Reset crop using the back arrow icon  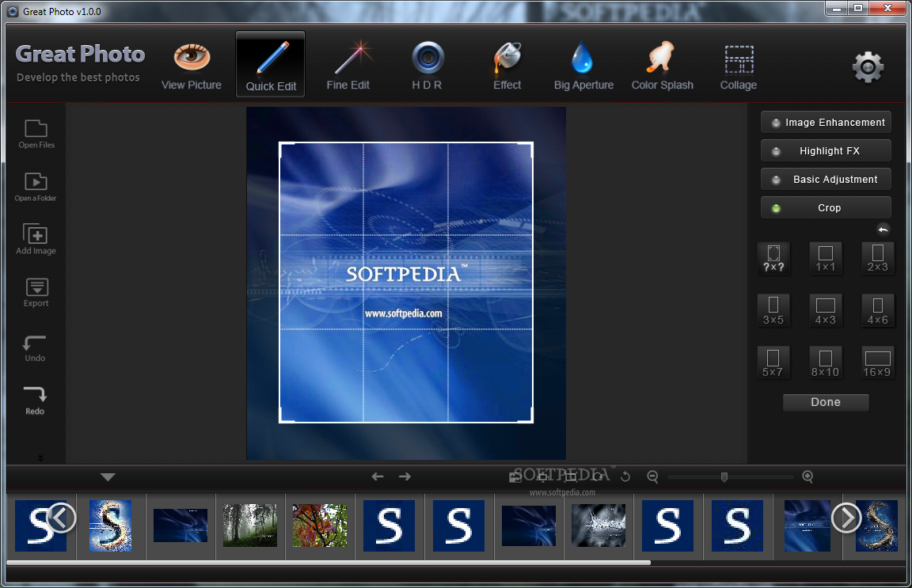pos(883,230)
